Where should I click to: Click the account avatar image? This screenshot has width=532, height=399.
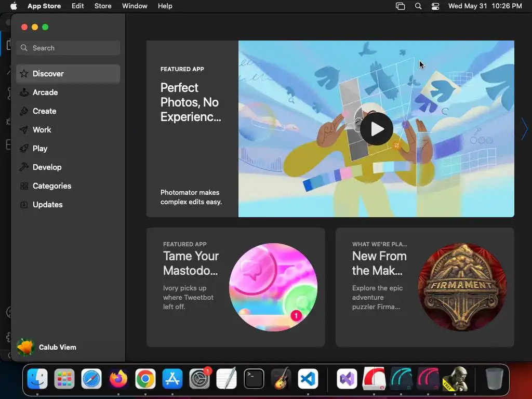click(25, 347)
